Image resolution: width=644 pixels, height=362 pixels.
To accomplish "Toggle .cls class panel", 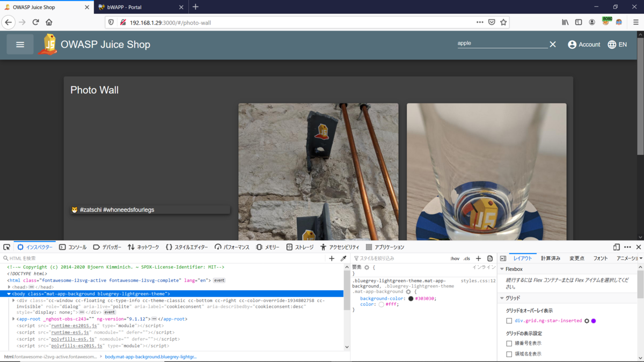I will point(467,258).
